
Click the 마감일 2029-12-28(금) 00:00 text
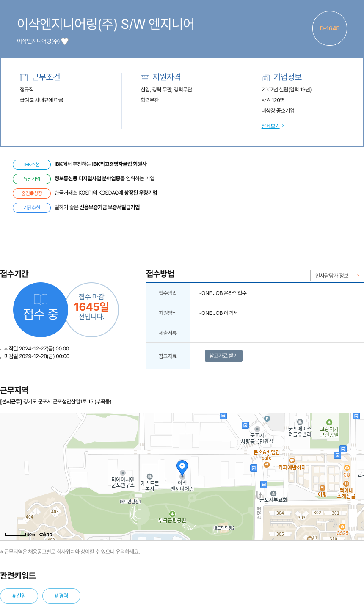[37, 356]
